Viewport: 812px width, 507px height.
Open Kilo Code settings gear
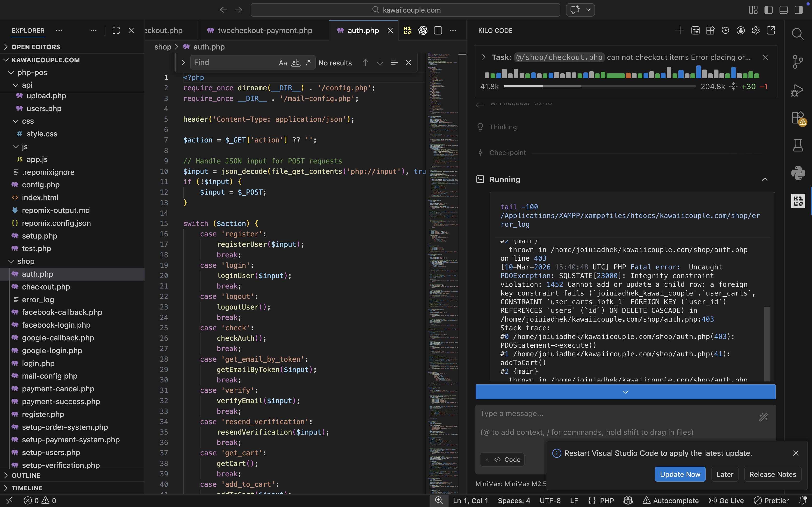(756, 30)
